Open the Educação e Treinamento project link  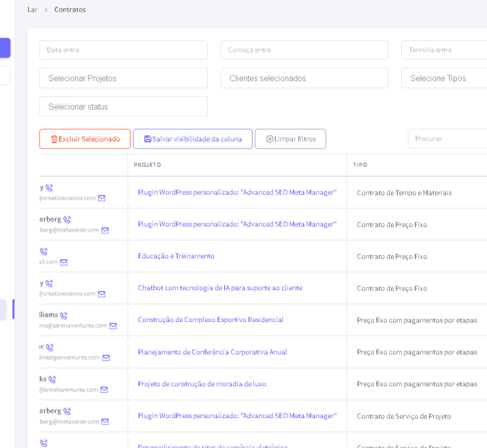click(x=176, y=256)
